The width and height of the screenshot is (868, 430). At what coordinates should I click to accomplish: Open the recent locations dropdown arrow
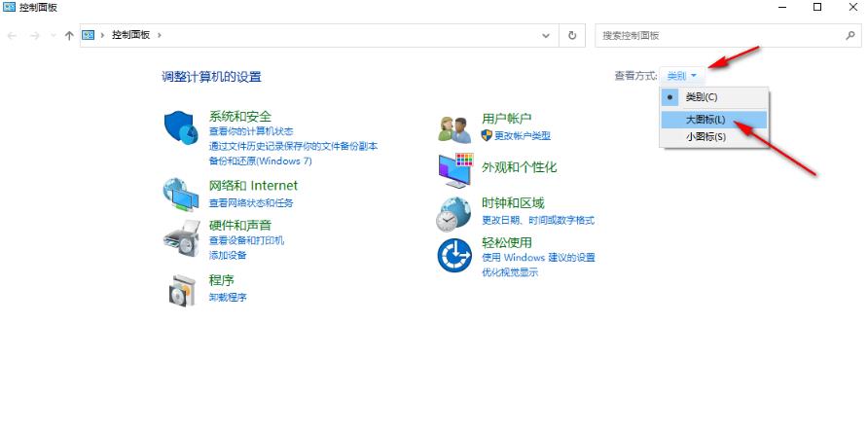pos(54,35)
